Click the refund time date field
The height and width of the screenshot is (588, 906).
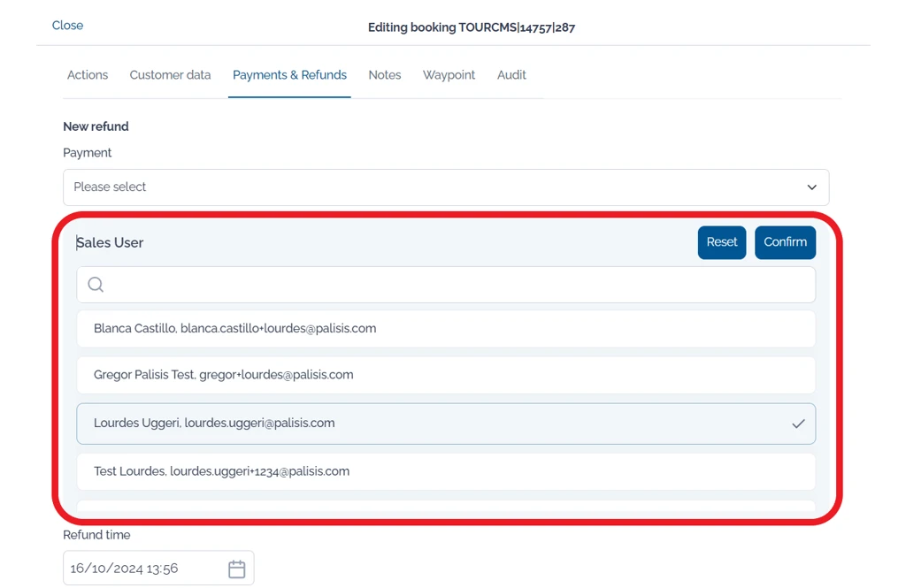point(158,569)
